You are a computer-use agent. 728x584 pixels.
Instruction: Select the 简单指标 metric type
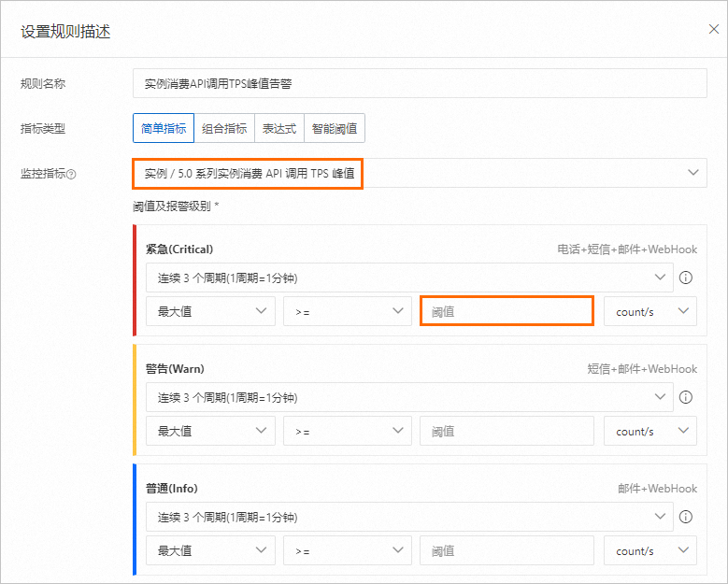point(164,129)
